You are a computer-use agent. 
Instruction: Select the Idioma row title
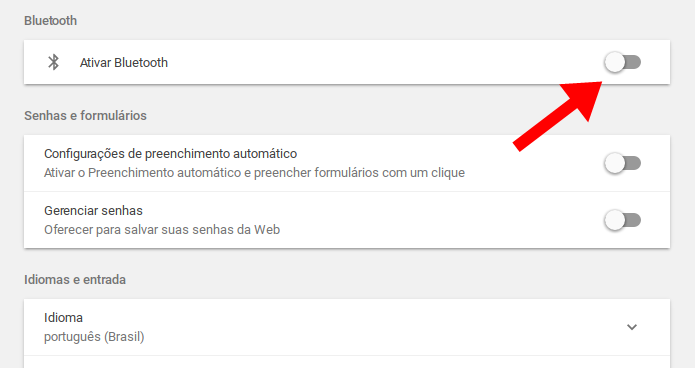click(63, 318)
